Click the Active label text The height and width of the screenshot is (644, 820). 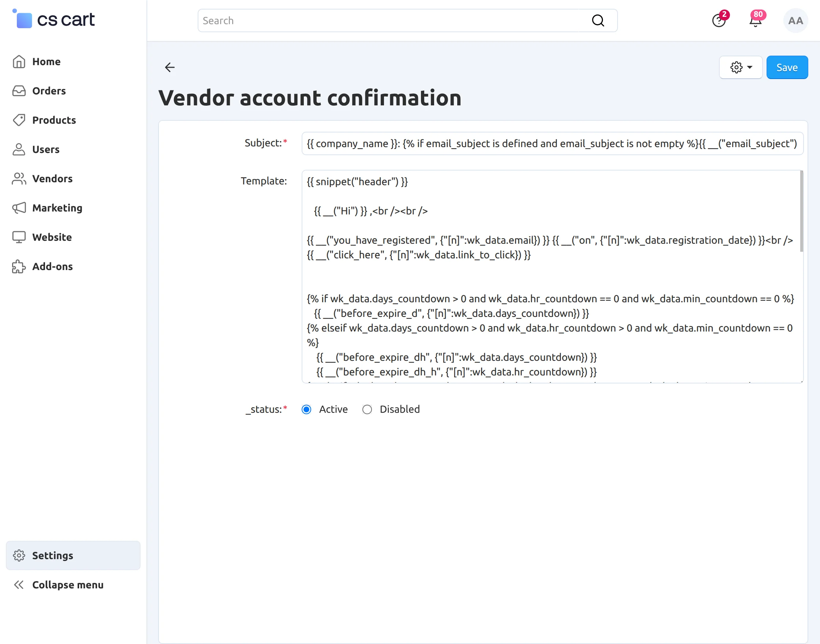333,409
